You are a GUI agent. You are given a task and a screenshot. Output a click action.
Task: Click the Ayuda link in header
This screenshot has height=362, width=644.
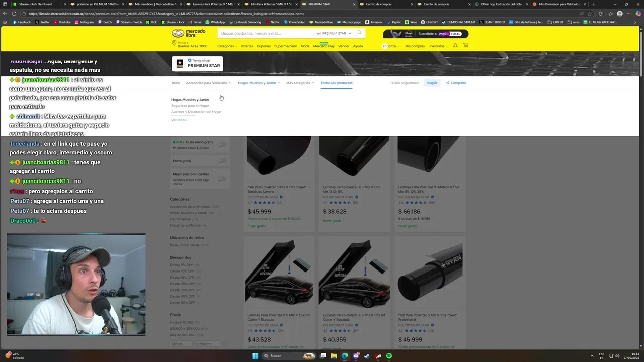tap(358, 46)
